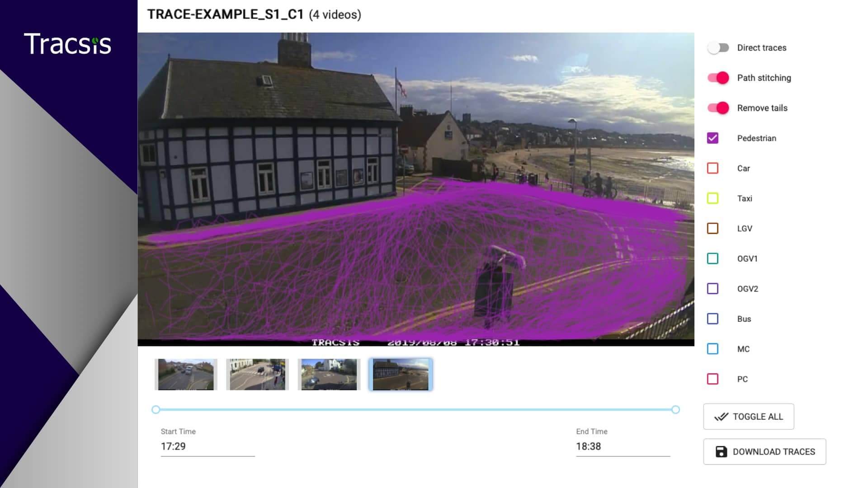The image size is (868, 488).
Task: Click the right handle of the time slider
Action: coord(675,410)
